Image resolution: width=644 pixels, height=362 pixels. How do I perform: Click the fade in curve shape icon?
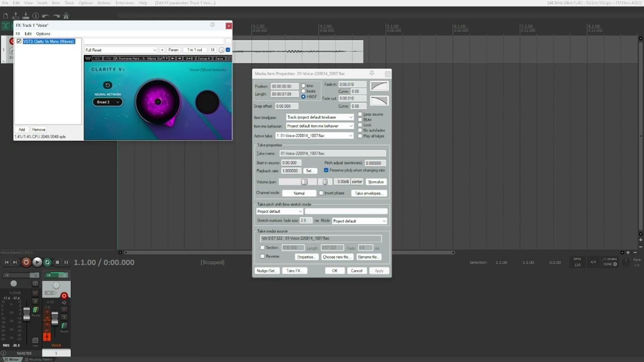(x=379, y=86)
